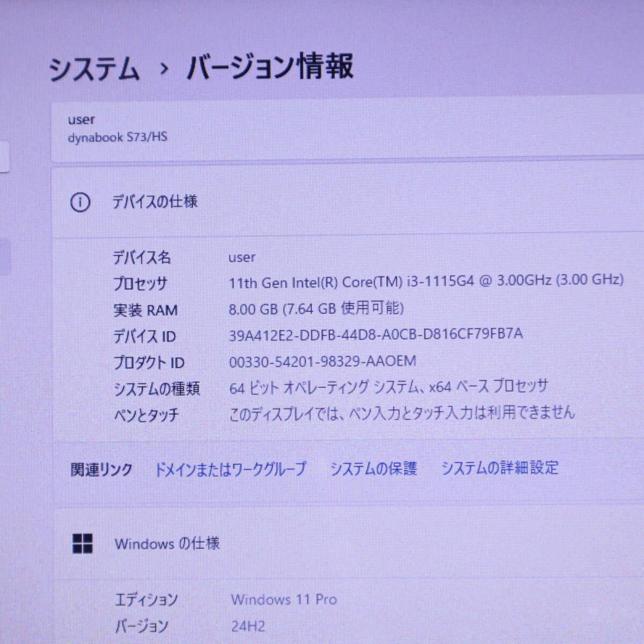
Task: Click the 24H2 version value
Action: pos(248,626)
